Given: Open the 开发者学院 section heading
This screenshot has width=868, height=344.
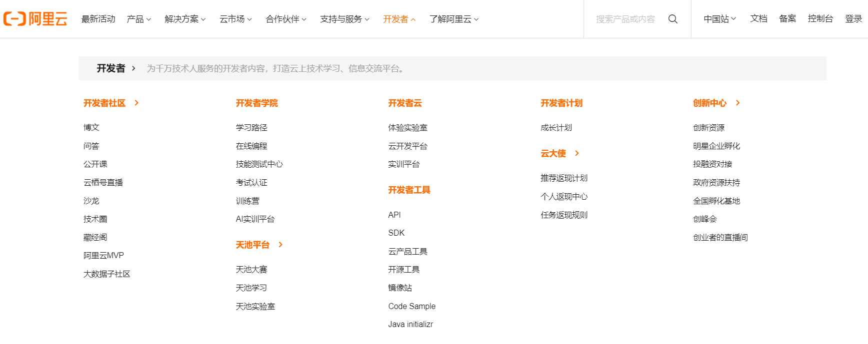Looking at the screenshot, I should [x=256, y=103].
